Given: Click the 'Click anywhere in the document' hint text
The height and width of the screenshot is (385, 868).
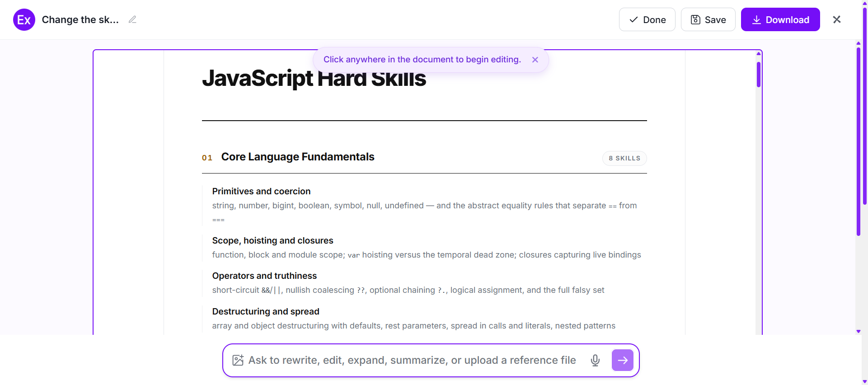Looking at the screenshot, I should pos(422,60).
